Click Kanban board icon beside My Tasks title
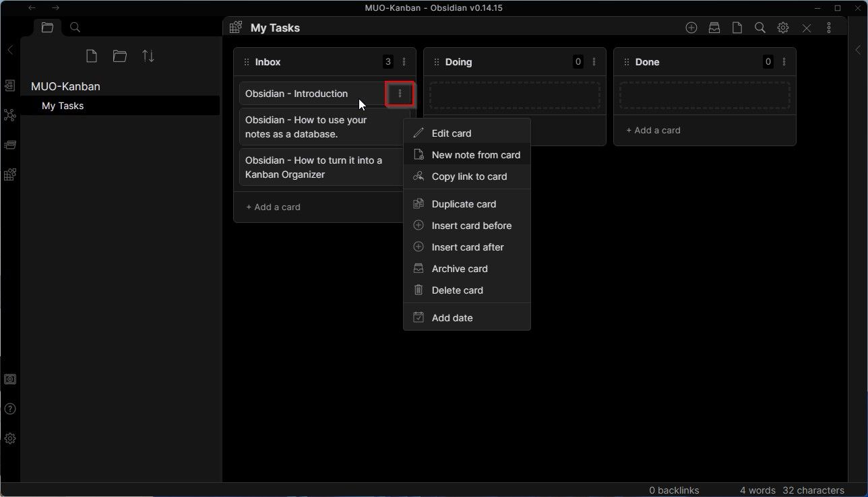Screen dimensions: 868x497 (236, 28)
